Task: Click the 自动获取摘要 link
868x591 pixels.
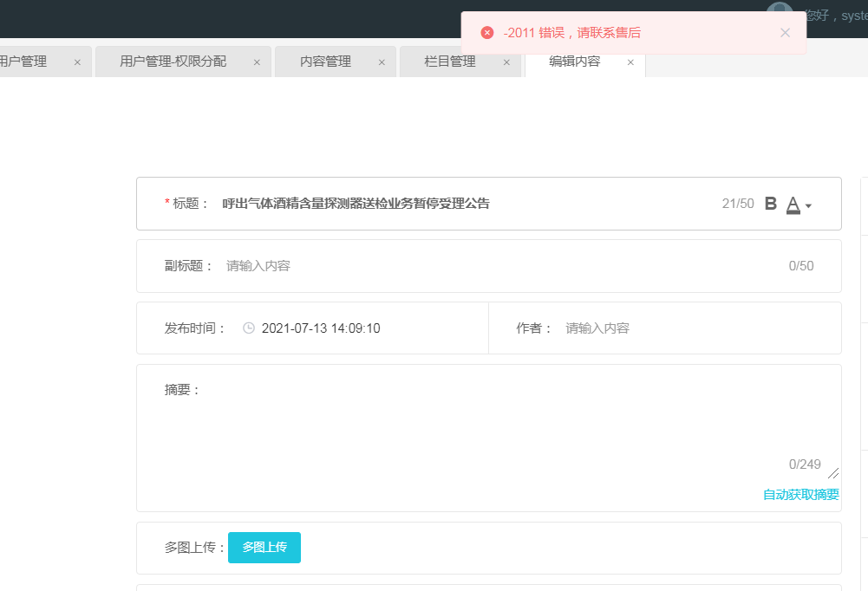Action: pos(800,495)
